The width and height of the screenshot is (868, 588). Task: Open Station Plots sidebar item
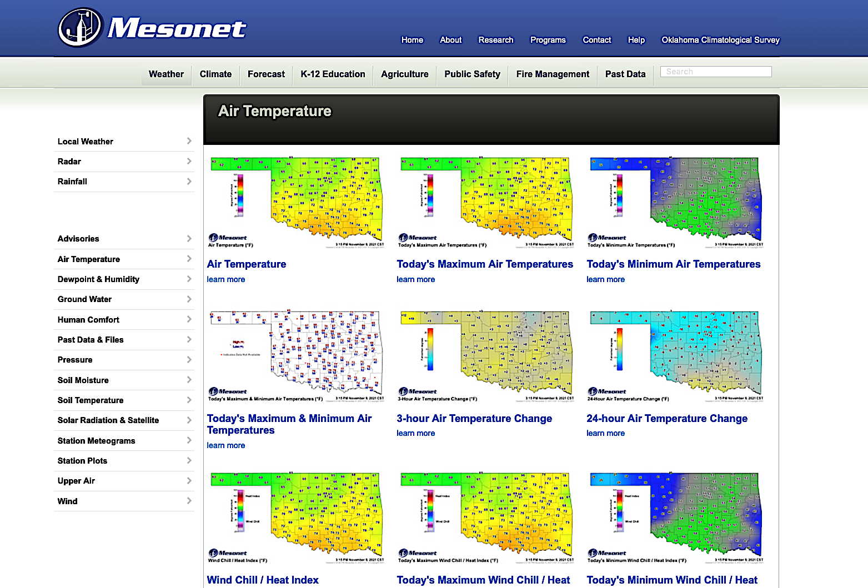[x=124, y=461]
